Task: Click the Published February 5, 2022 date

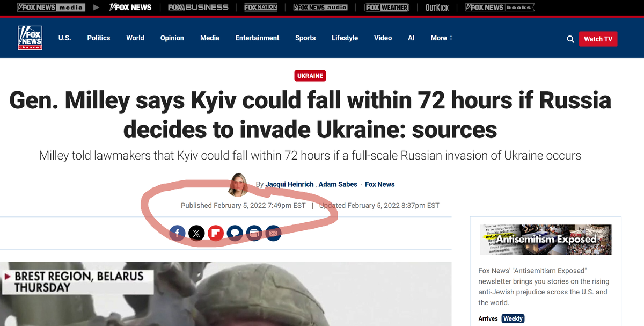Action: 243,206
